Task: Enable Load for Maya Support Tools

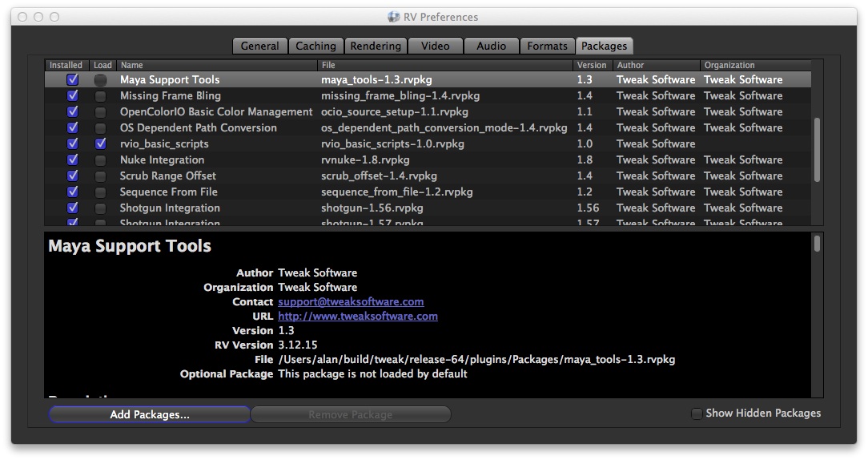Action: coord(100,80)
